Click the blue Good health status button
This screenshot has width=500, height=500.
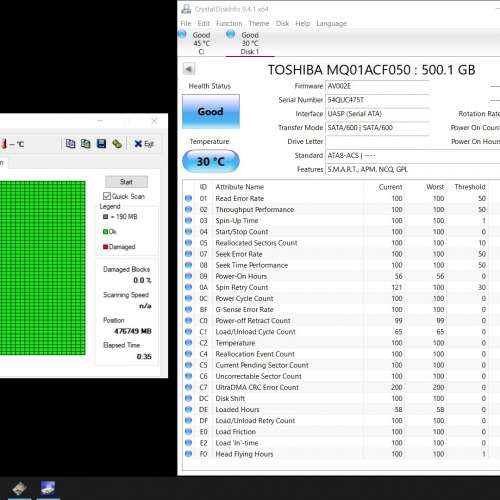tap(211, 111)
